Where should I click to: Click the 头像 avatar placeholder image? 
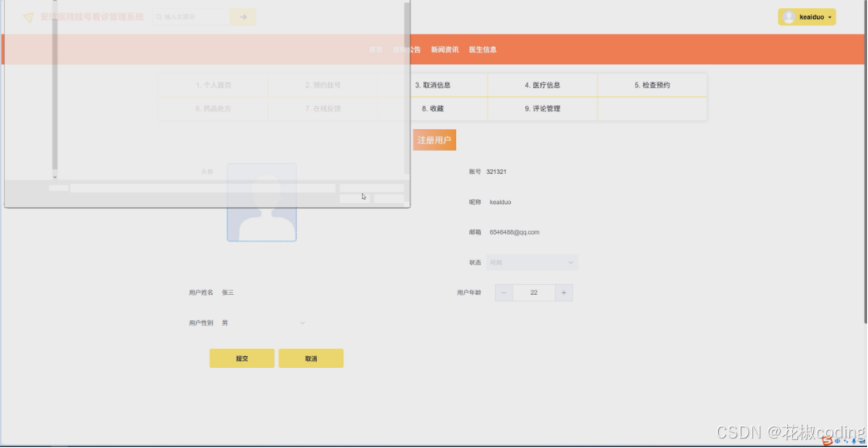click(261, 202)
